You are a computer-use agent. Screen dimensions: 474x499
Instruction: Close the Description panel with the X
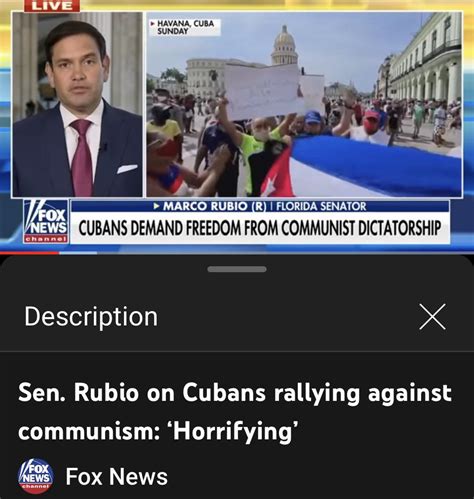pos(432,317)
